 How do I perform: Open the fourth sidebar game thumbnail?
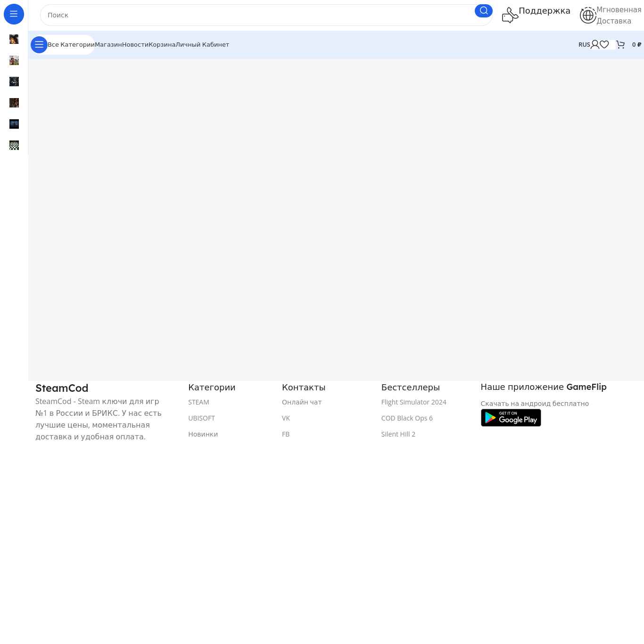14,103
